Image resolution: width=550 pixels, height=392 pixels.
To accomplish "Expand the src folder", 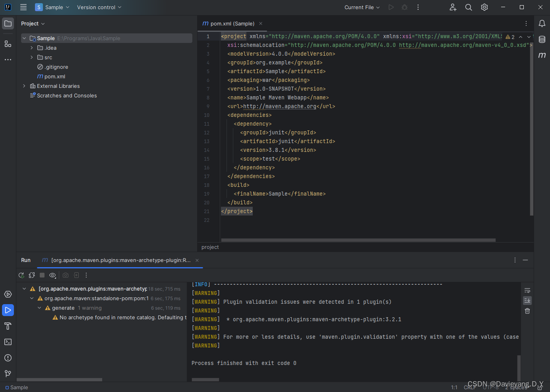I will tap(32, 57).
